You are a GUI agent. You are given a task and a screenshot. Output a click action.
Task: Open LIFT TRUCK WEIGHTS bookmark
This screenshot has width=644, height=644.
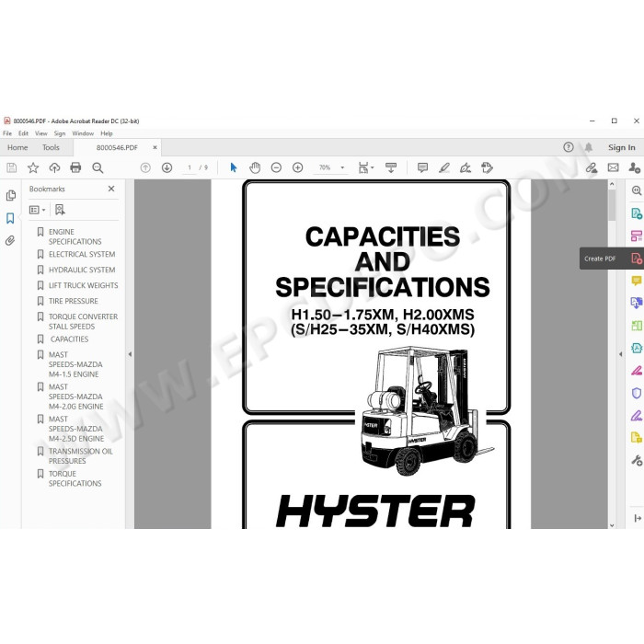(x=84, y=285)
